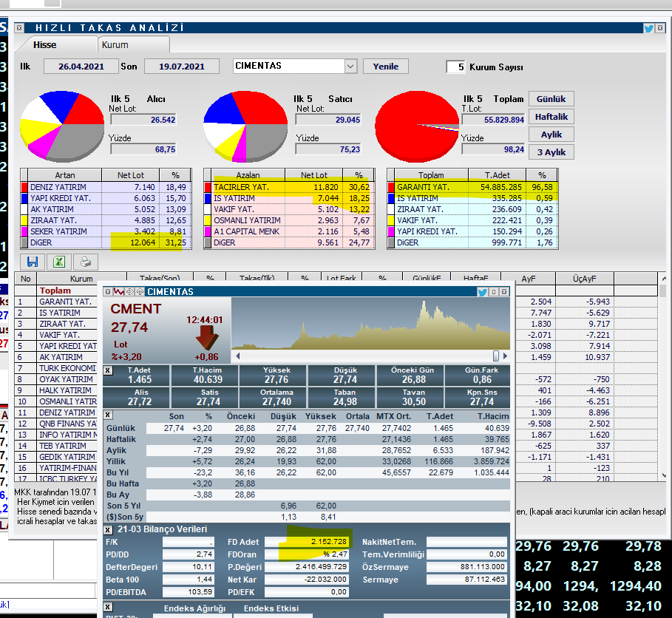Select the Haftalik period button
The width and height of the screenshot is (672, 618).
(551, 117)
